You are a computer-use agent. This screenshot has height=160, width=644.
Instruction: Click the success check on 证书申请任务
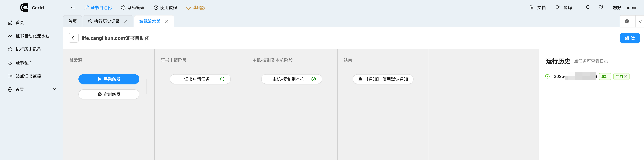point(222,79)
